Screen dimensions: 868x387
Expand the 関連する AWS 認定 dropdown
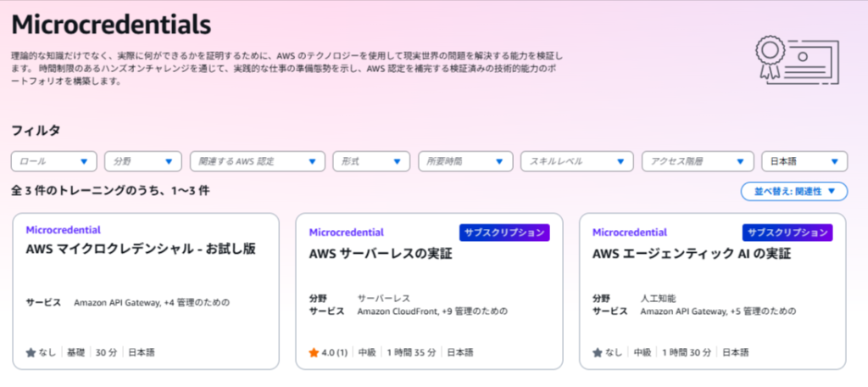tap(257, 161)
